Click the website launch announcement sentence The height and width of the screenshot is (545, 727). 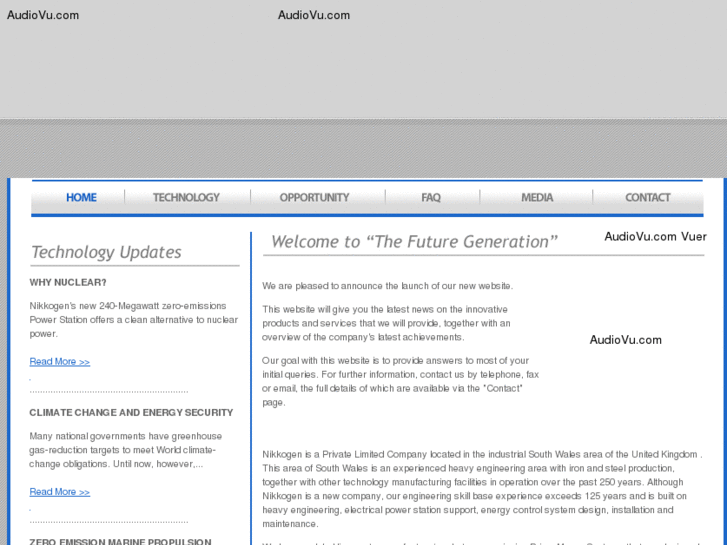388,286
